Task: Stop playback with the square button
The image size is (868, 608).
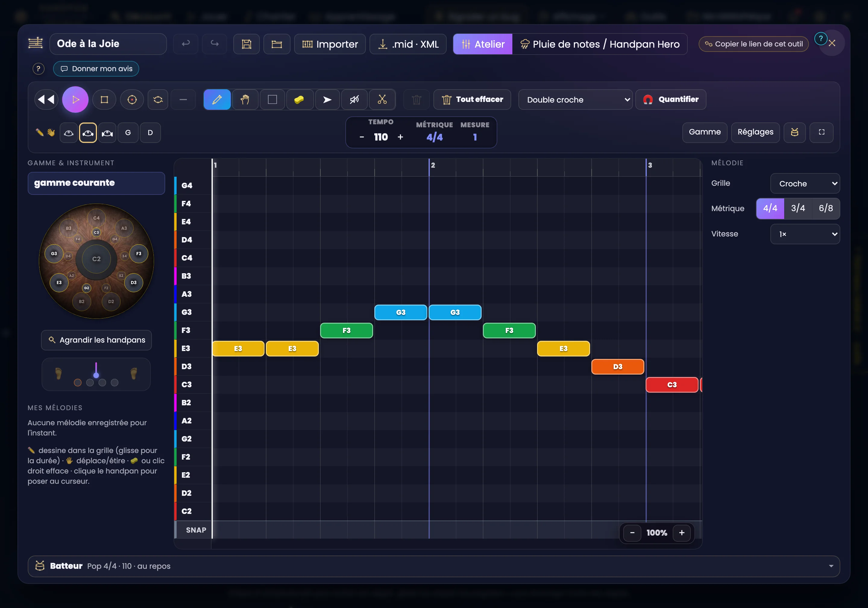Action: [x=104, y=100]
